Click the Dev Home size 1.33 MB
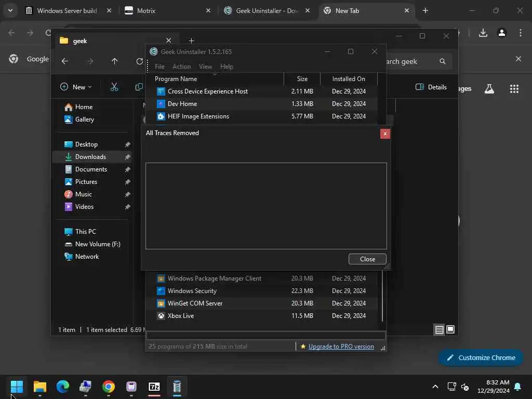This screenshot has width=532, height=399. coord(302,104)
